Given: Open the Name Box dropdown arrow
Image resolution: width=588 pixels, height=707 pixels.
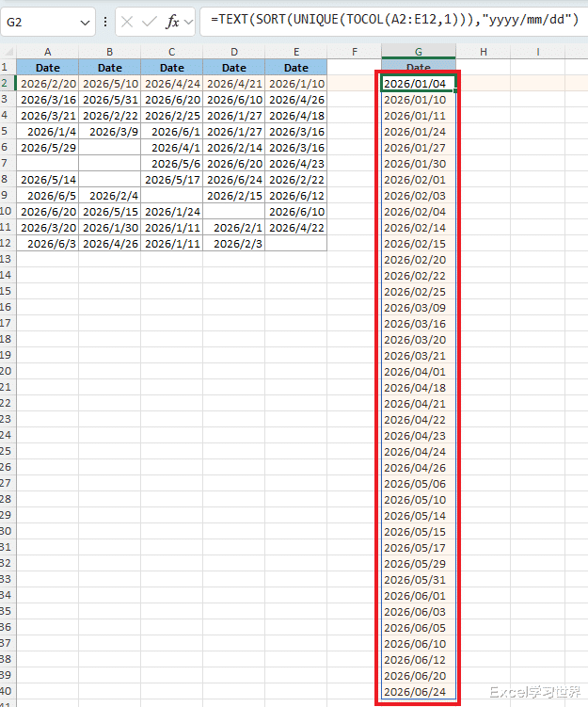Looking at the screenshot, I should (85, 22).
